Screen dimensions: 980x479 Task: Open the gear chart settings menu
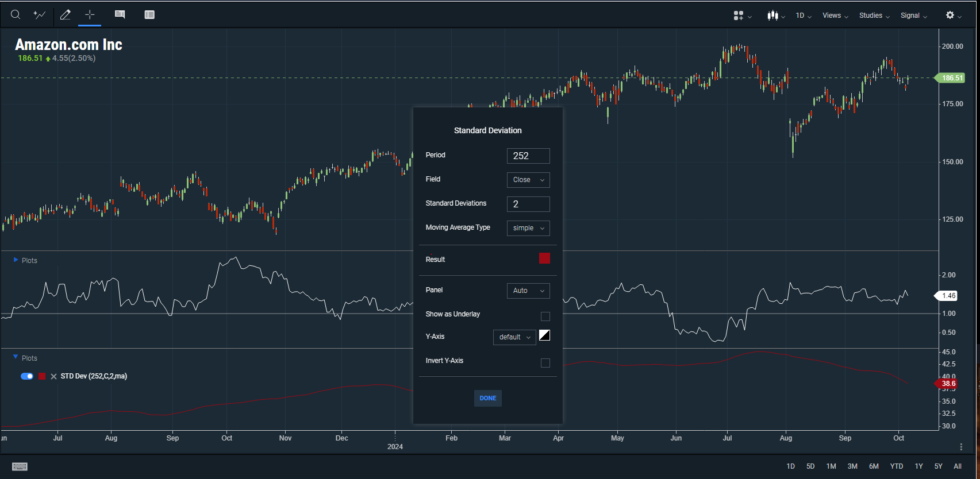[953, 16]
